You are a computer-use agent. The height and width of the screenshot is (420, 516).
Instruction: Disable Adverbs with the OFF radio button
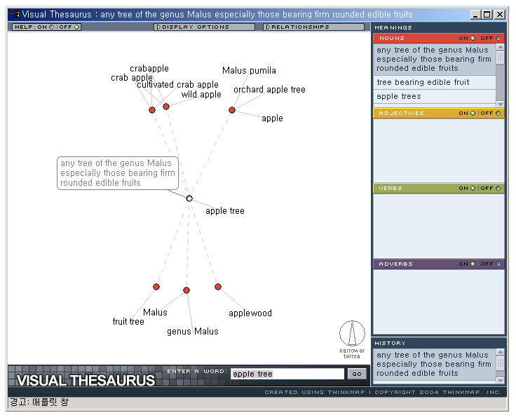pyautogui.click(x=498, y=264)
